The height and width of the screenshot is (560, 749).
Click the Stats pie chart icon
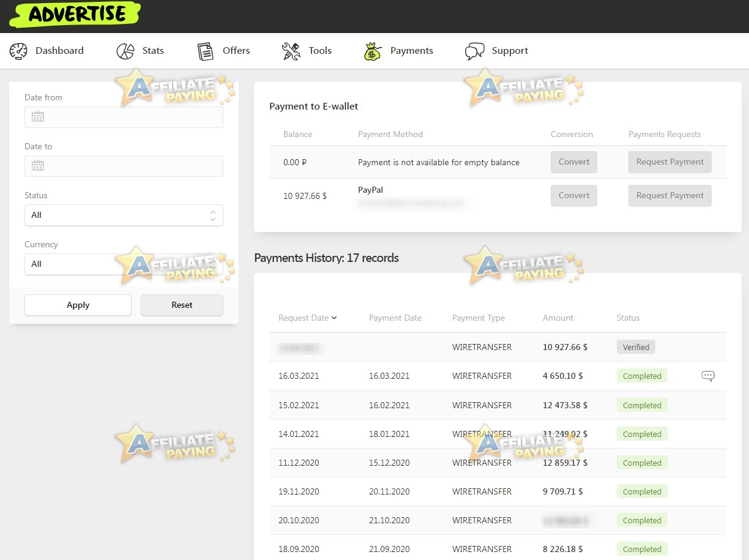click(125, 51)
